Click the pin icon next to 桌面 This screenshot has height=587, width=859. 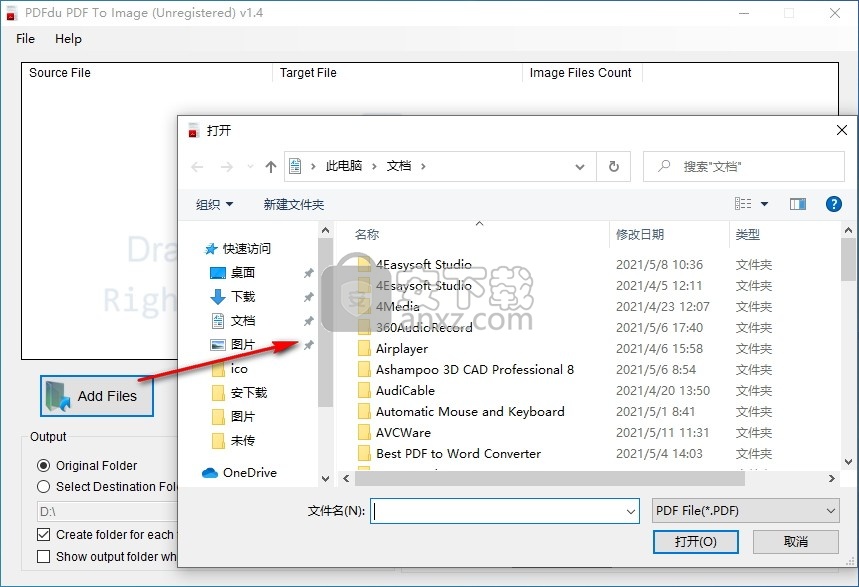tap(309, 272)
